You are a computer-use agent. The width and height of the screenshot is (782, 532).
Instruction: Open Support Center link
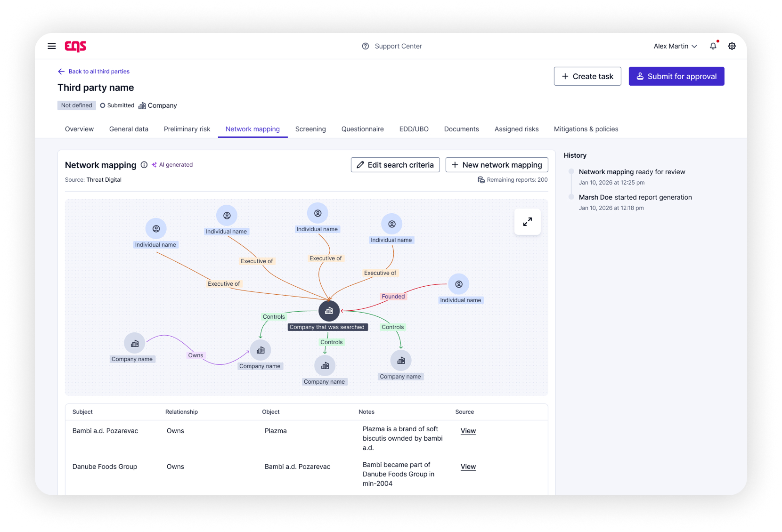[x=399, y=46]
